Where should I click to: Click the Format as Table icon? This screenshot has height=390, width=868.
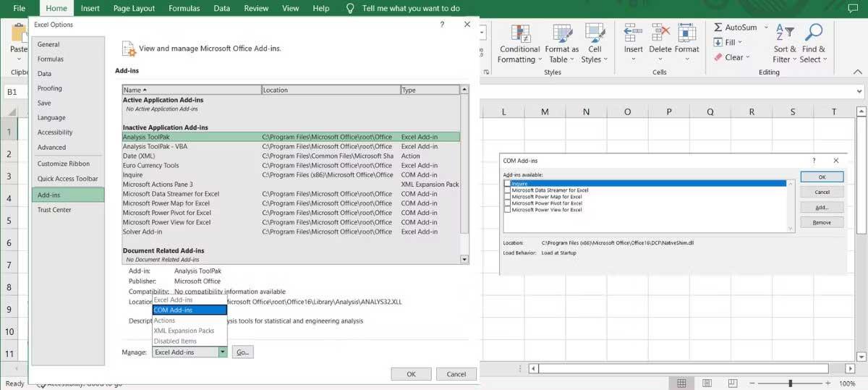pos(563,33)
